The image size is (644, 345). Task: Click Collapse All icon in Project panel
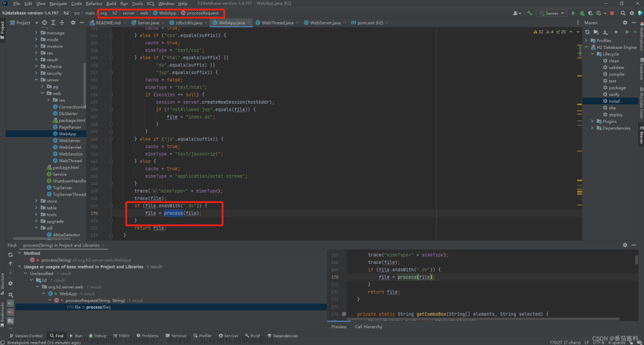61,23
